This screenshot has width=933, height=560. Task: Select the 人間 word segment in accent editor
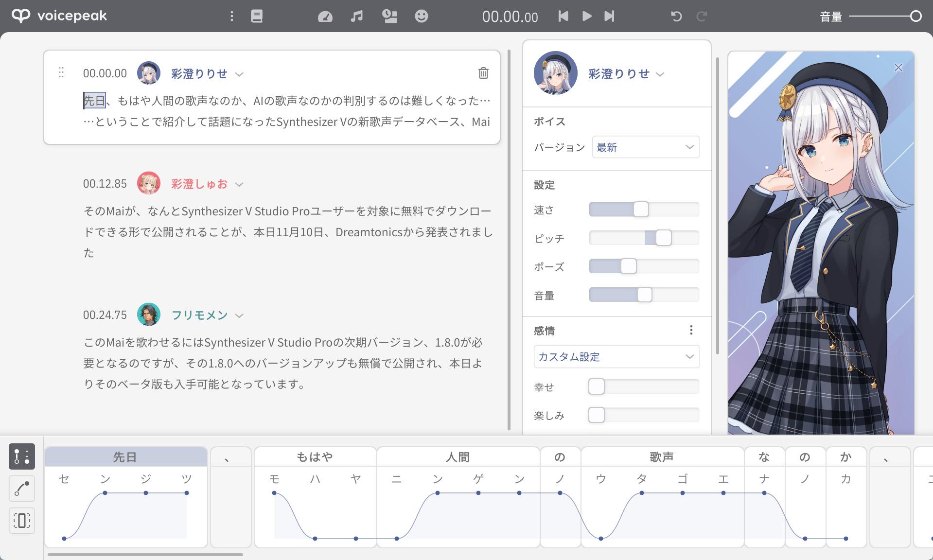point(458,457)
